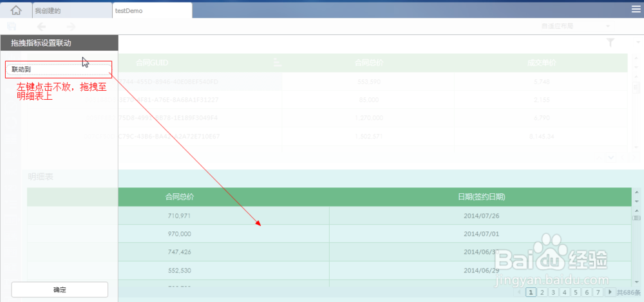Click the 拖拽指标设置联动 panel title
This screenshot has width=644, height=302.
pyautogui.click(x=41, y=42)
